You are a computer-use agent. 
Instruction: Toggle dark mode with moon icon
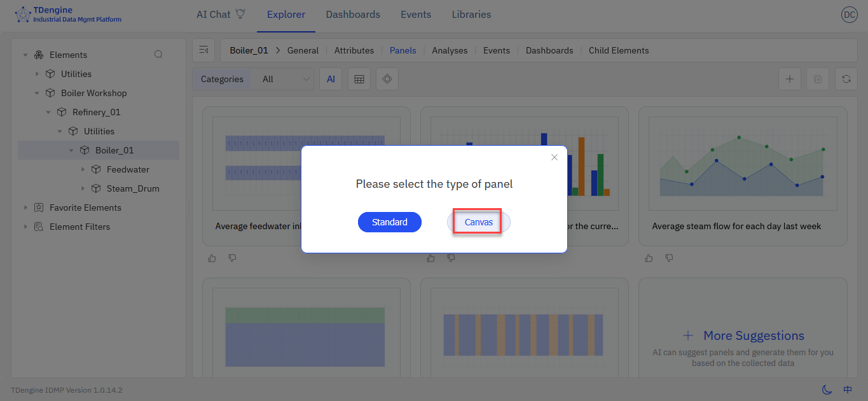[827, 390]
